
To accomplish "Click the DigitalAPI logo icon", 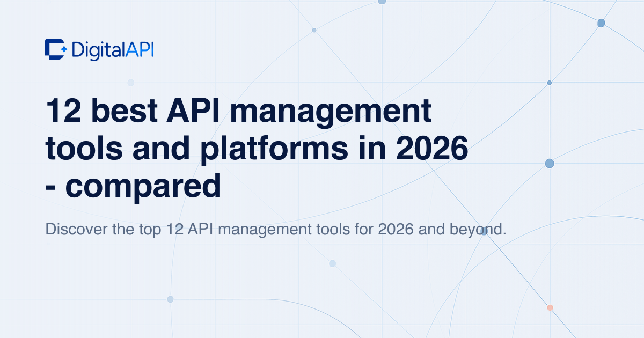I will coord(56,49).
